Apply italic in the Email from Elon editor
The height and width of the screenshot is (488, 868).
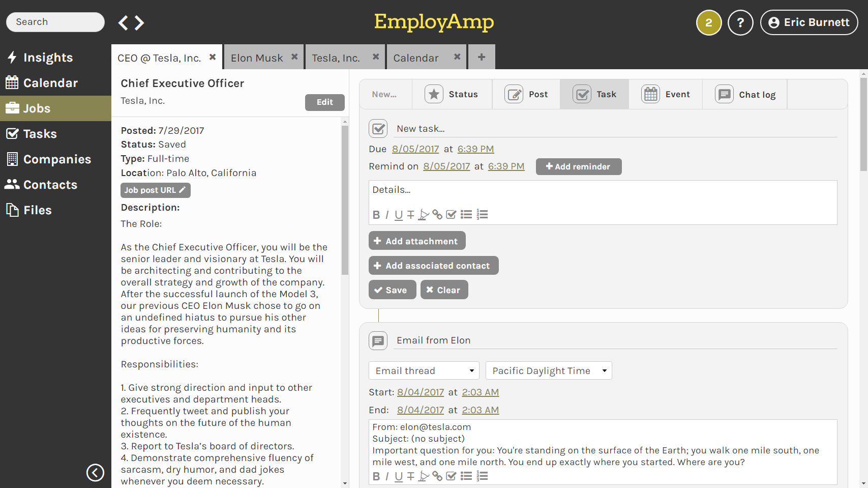[x=387, y=476]
